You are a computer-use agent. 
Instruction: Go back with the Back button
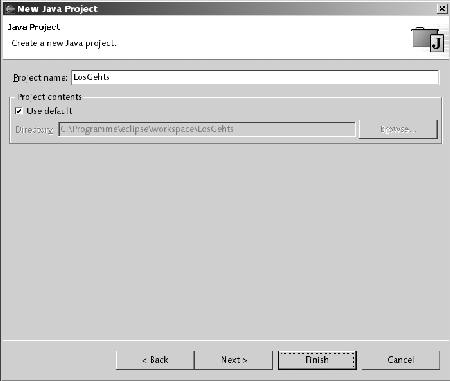coord(155,360)
